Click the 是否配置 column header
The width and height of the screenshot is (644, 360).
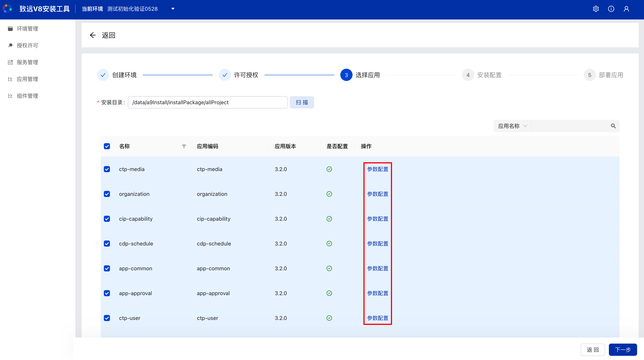[337, 146]
